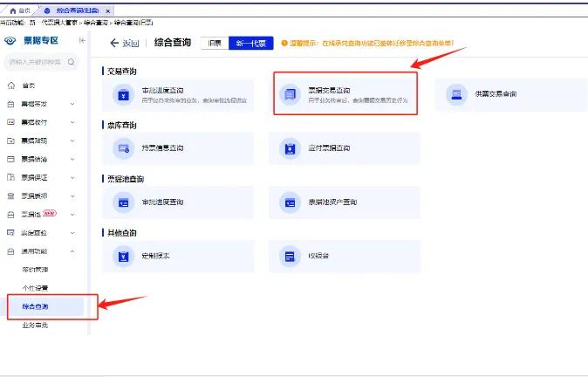Click the 首页 home icon in sidebar
588x377 pixels.
[10, 86]
